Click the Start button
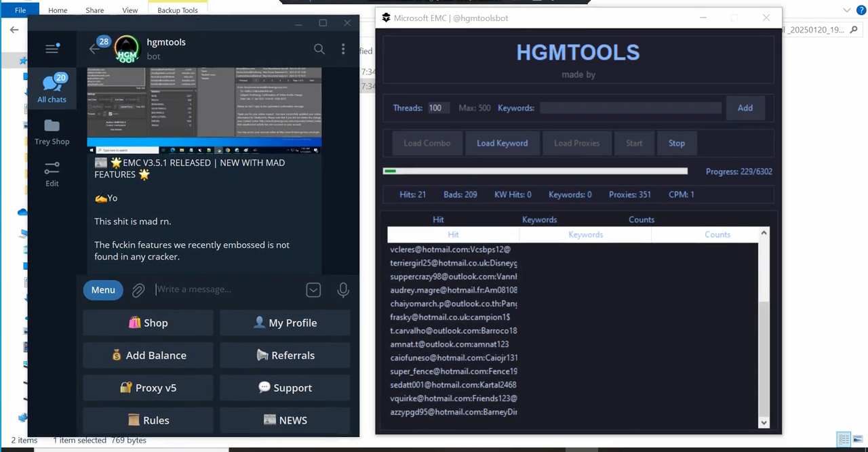868x452 pixels. tap(634, 143)
